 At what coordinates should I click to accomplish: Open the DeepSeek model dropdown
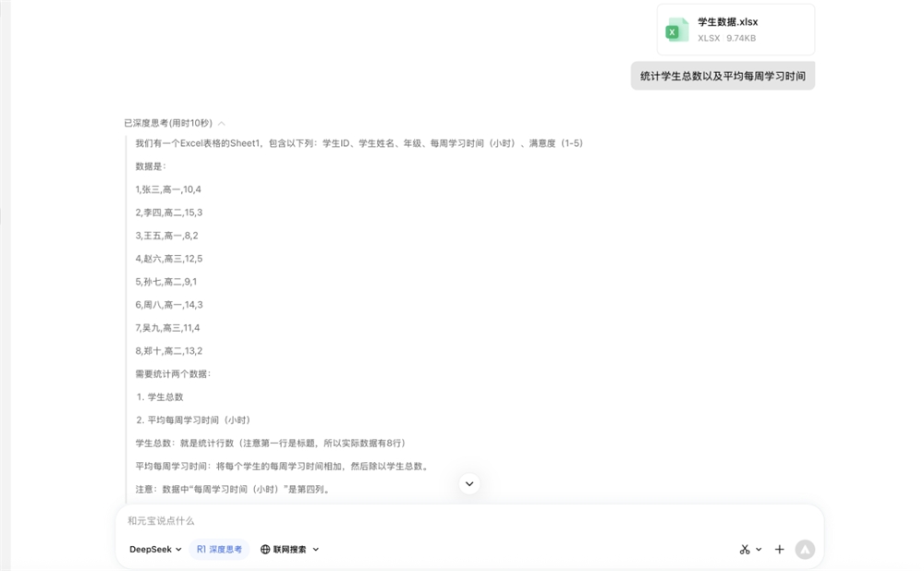(155, 549)
